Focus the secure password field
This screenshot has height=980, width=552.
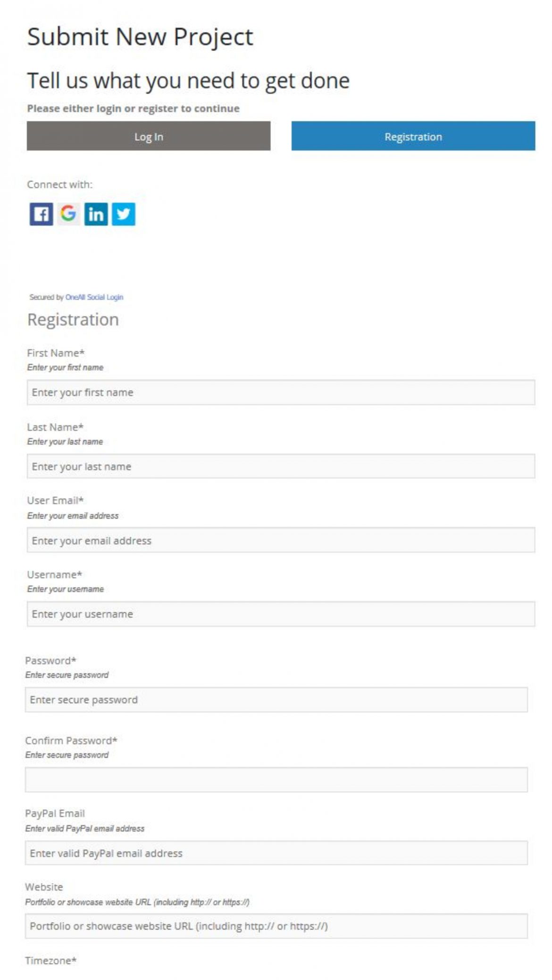(x=276, y=700)
